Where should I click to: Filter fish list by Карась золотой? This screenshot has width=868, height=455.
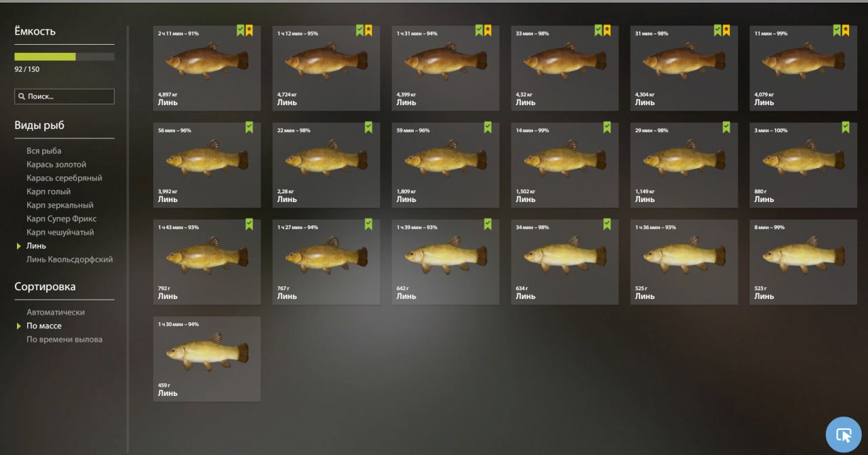(56, 165)
